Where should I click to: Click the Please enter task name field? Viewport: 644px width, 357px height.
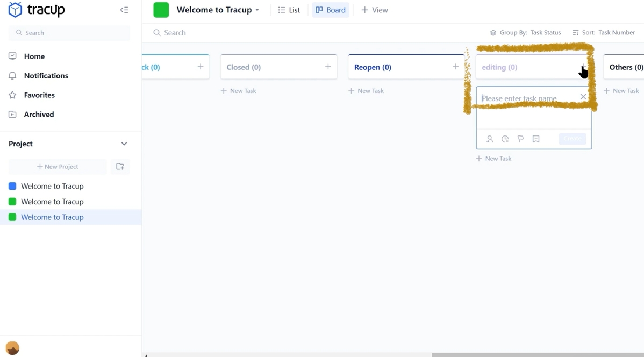pos(524,98)
